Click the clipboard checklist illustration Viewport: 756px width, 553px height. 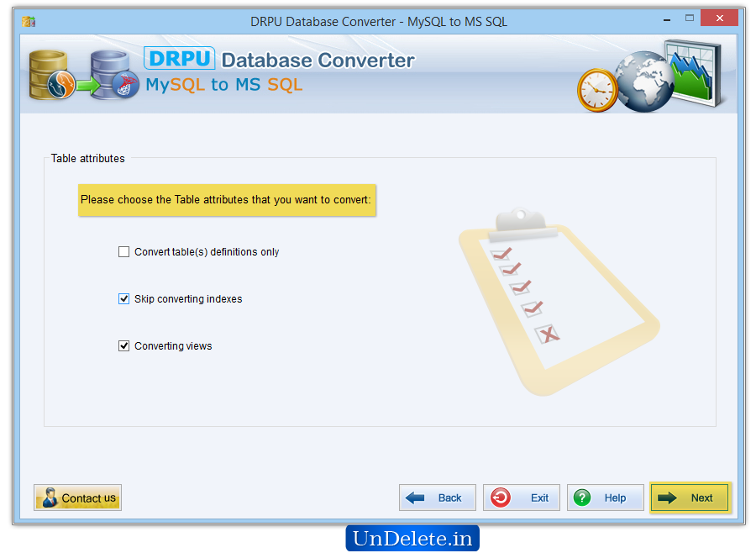(559, 302)
